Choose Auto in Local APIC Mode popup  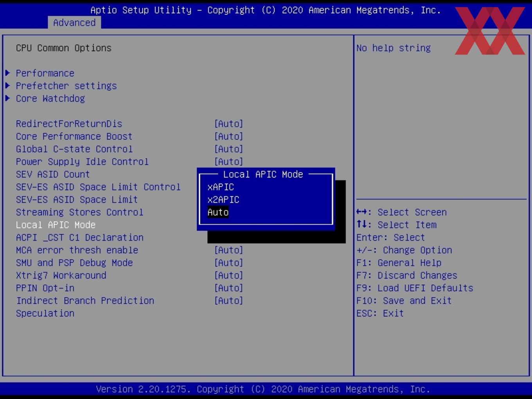(x=218, y=212)
